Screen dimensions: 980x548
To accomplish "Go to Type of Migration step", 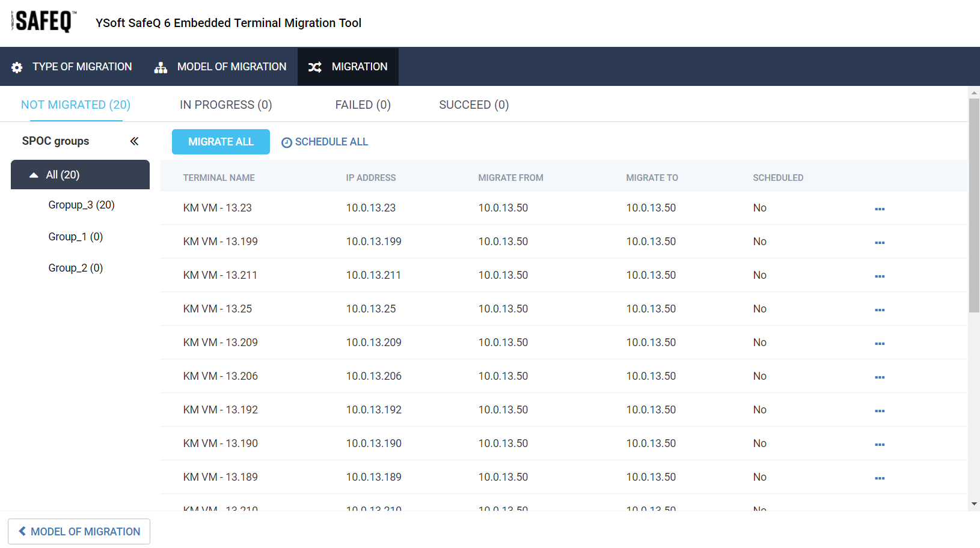I will [x=72, y=67].
